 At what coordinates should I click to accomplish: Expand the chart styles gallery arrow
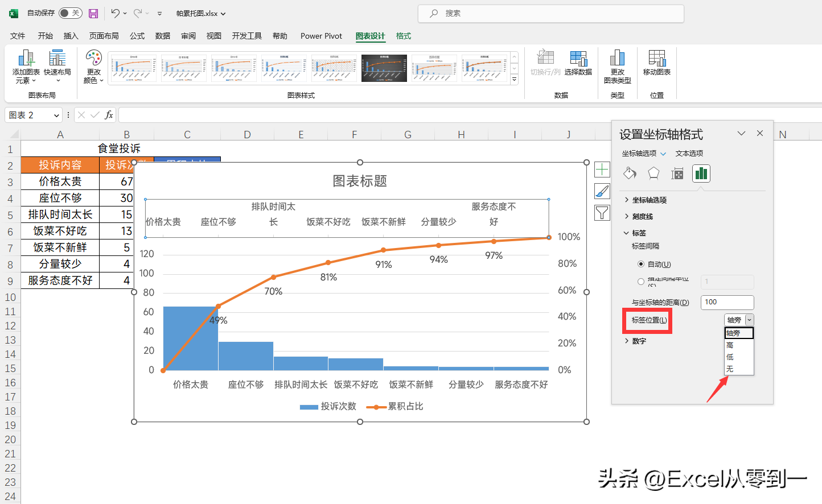click(x=515, y=80)
